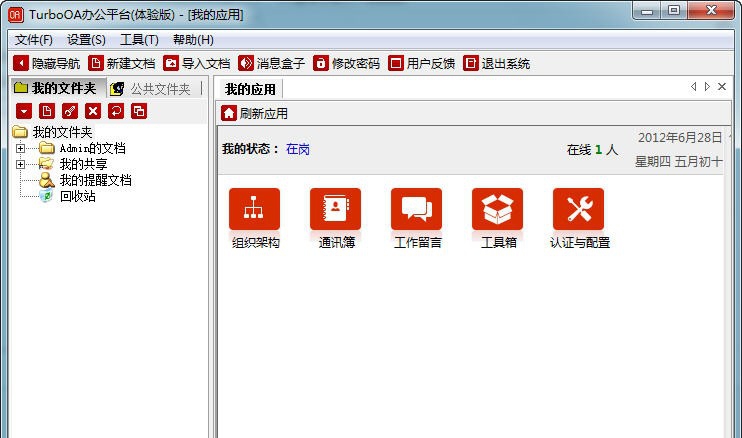
Task: Click the 在岗 status link
Action: click(298, 149)
